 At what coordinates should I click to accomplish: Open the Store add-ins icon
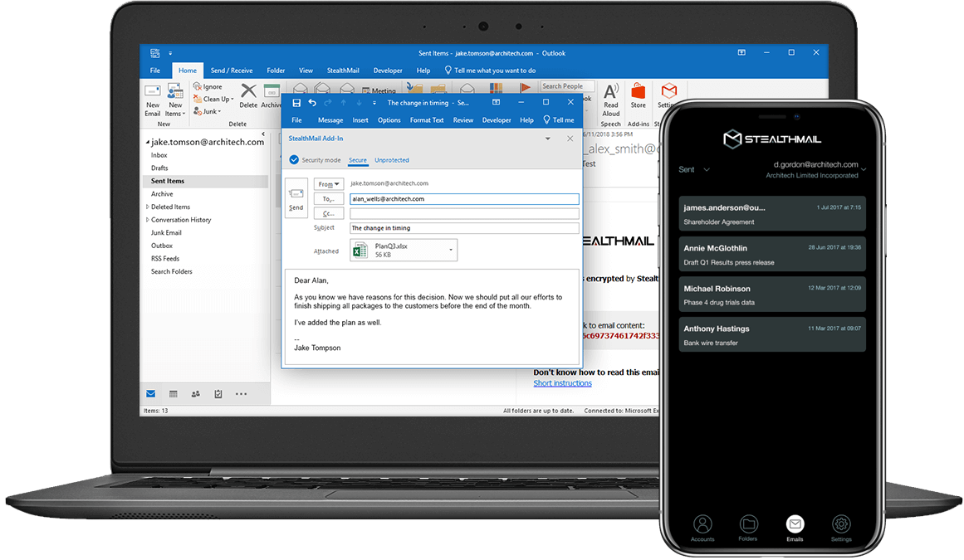point(639,92)
